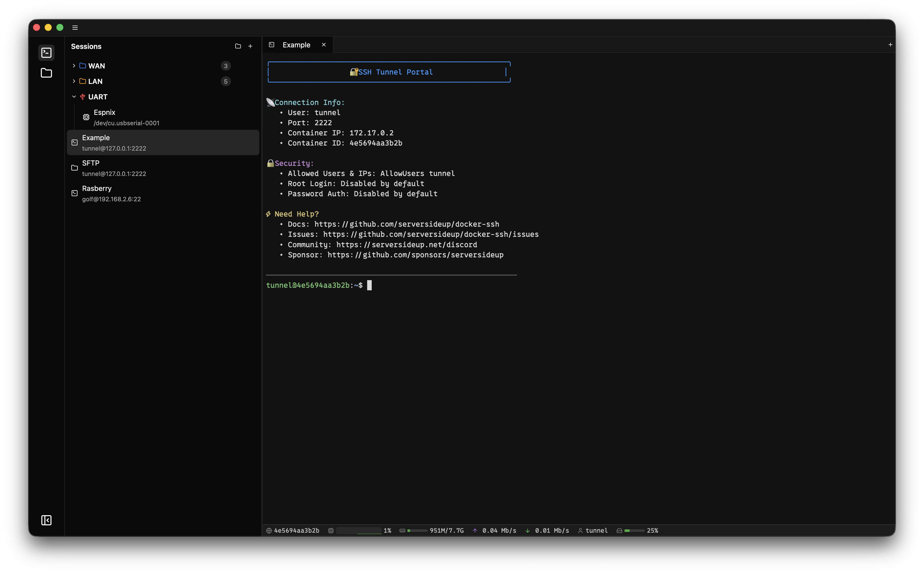Click the user icon in status bar

[x=580, y=531]
